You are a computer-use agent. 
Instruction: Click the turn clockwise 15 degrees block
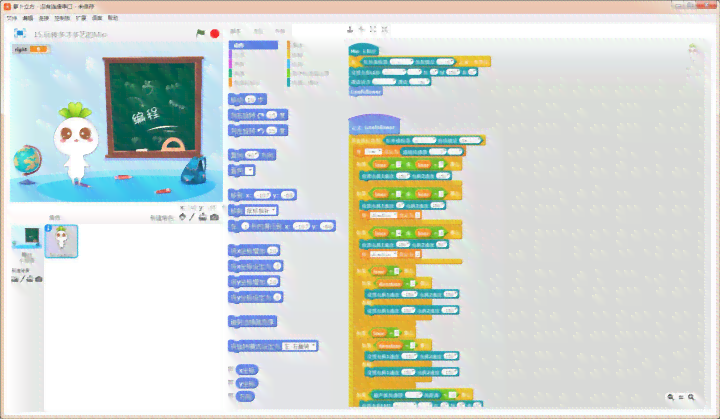(258, 115)
